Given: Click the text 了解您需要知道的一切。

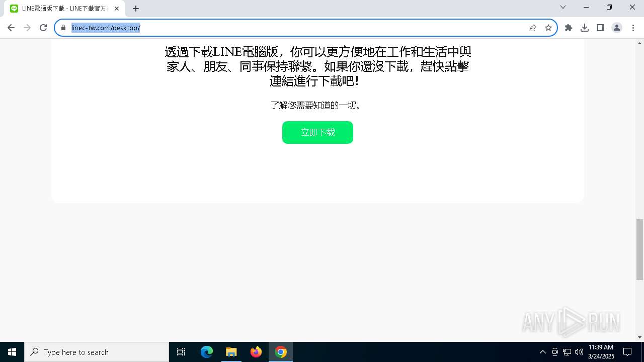Looking at the screenshot, I should coord(317,105).
